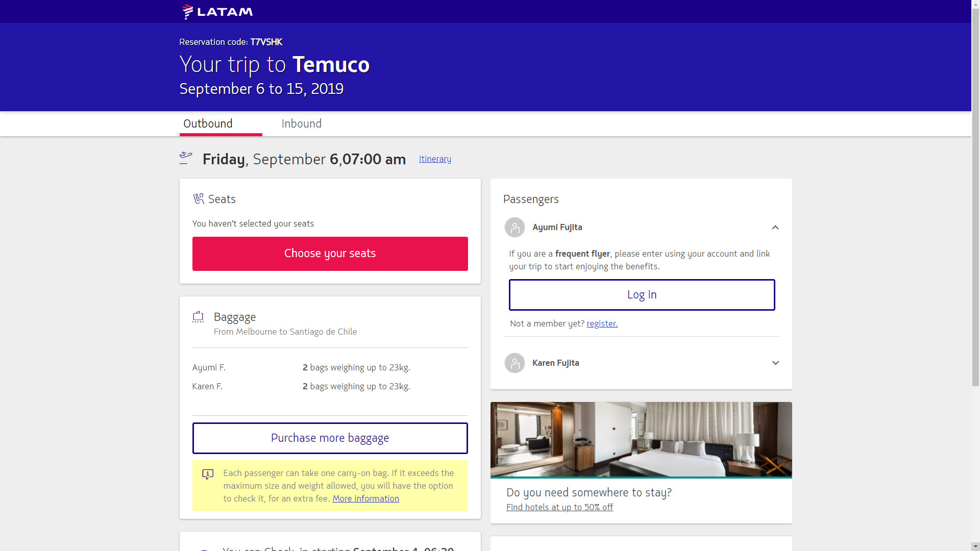This screenshot has height=551, width=980.
Task: Click the Baggage suitcase icon
Action: coord(198,317)
